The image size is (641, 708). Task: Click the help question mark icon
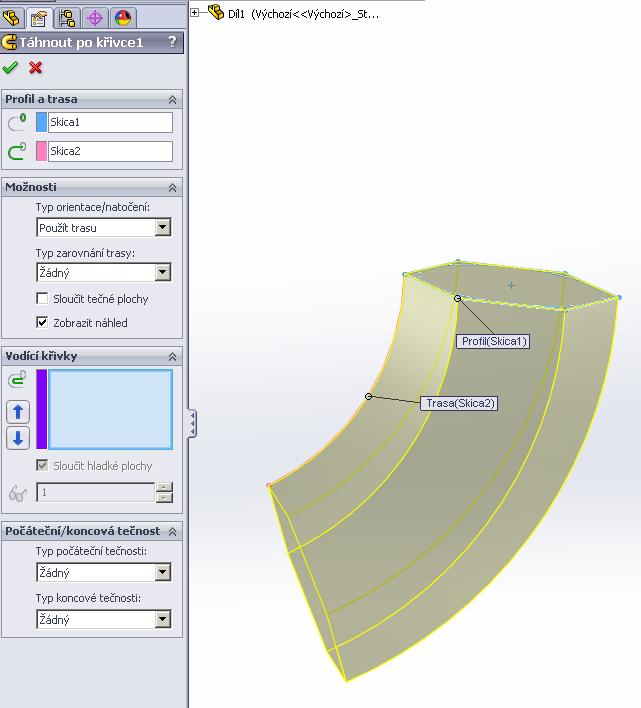click(172, 42)
